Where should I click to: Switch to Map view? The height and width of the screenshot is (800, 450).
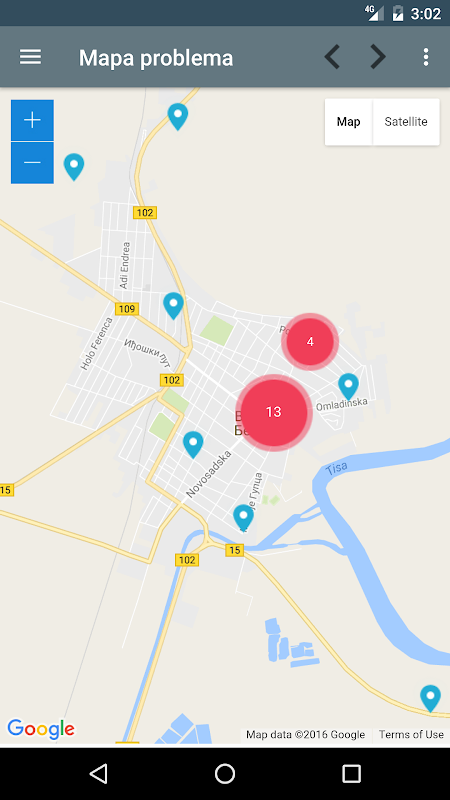coord(348,122)
